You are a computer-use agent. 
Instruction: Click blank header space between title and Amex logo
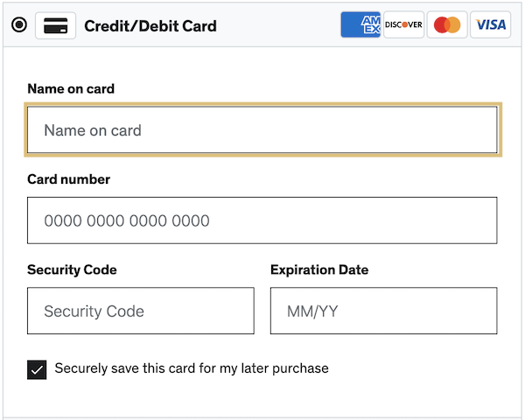pyautogui.click(x=278, y=25)
